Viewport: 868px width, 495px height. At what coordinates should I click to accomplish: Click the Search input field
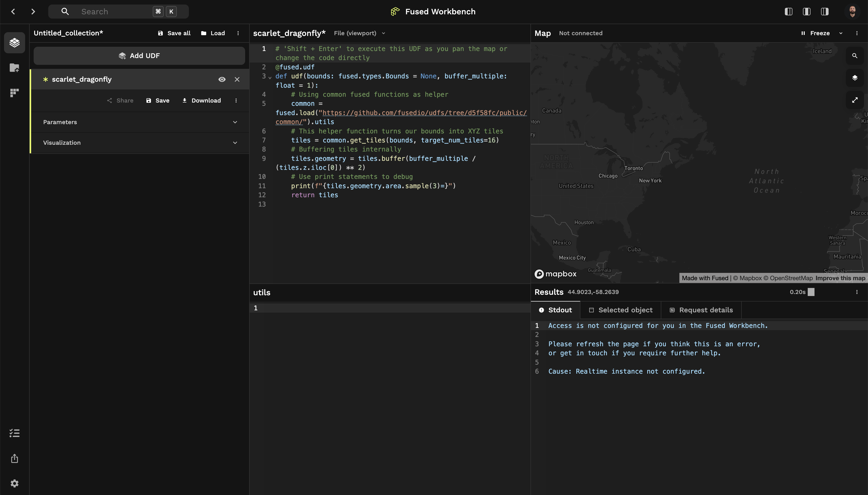tap(118, 12)
